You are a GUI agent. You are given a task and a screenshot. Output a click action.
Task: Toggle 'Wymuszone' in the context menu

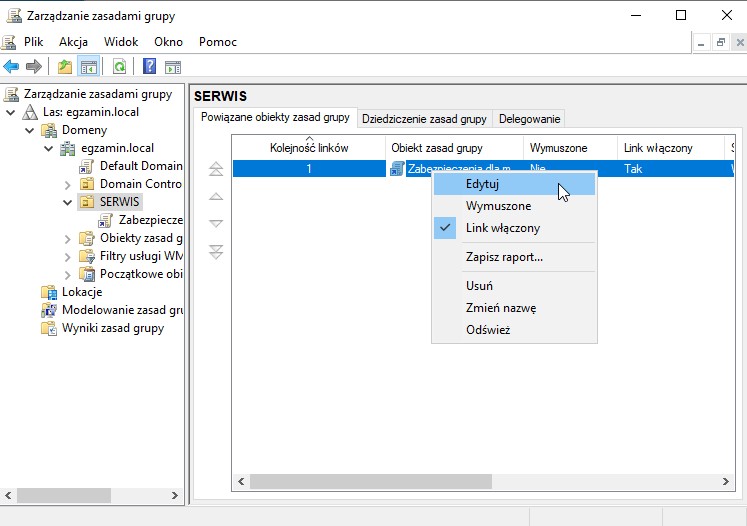click(497, 206)
